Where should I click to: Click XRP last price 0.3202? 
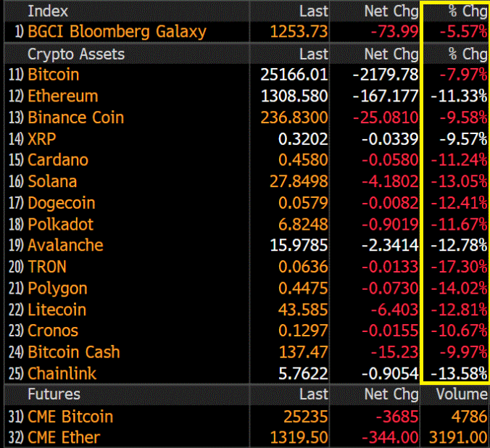[303, 138]
